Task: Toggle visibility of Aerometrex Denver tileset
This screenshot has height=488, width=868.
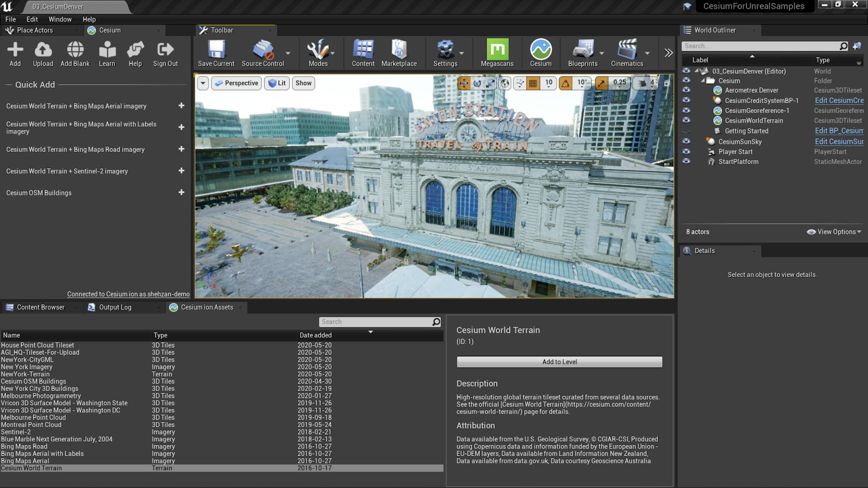Action: click(x=687, y=90)
